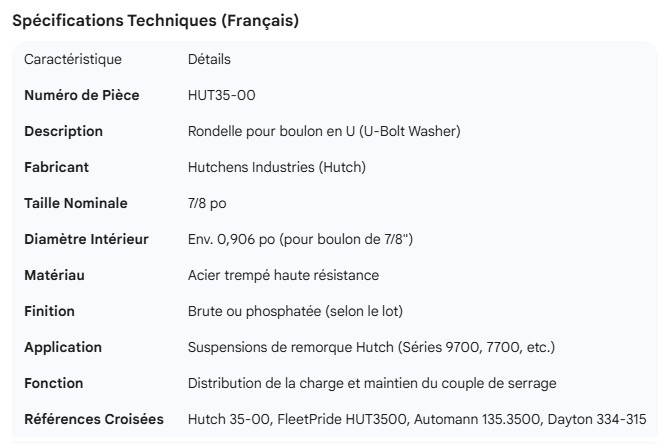668x444 pixels.
Task: Click the Taille Nominale label
Action: [x=76, y=203]
